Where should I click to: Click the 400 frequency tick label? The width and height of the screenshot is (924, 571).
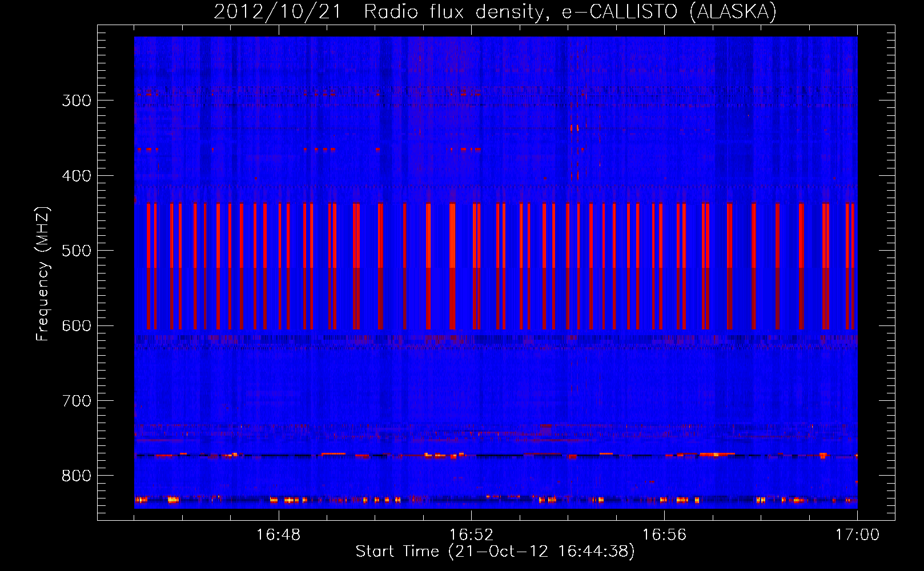[77, 176]
